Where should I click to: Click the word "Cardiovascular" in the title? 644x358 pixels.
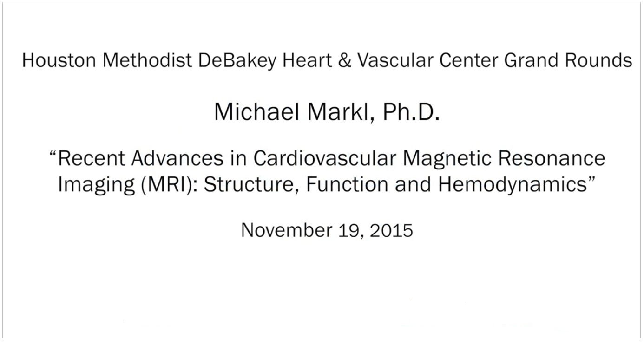(x=325, y=159)
